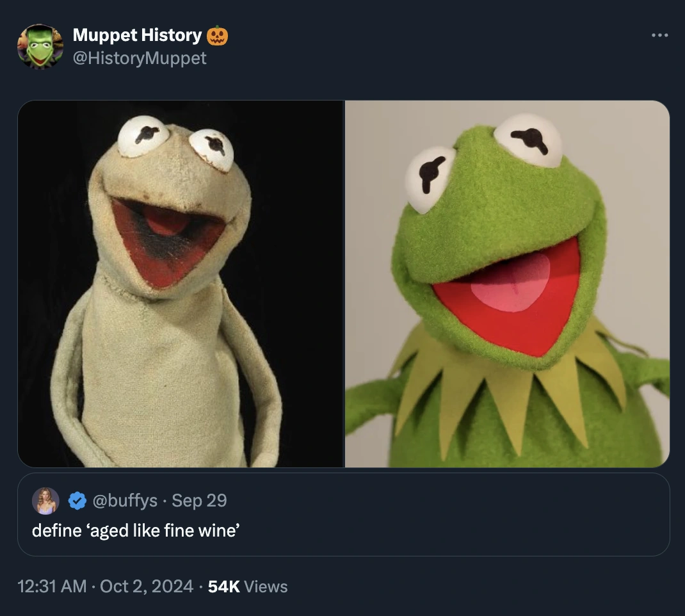Viewport: 685px width, 616px height.
Task: Click the Views label
Action: (266, 586)
